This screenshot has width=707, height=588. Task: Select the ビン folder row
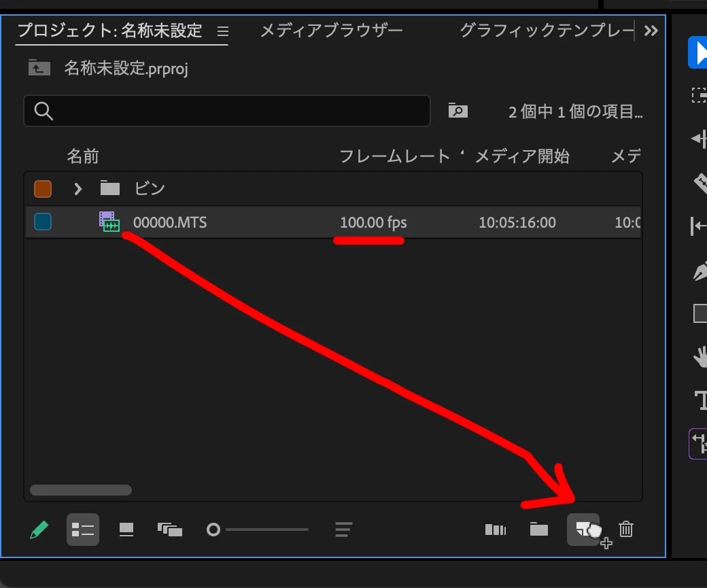click(333, 188)
